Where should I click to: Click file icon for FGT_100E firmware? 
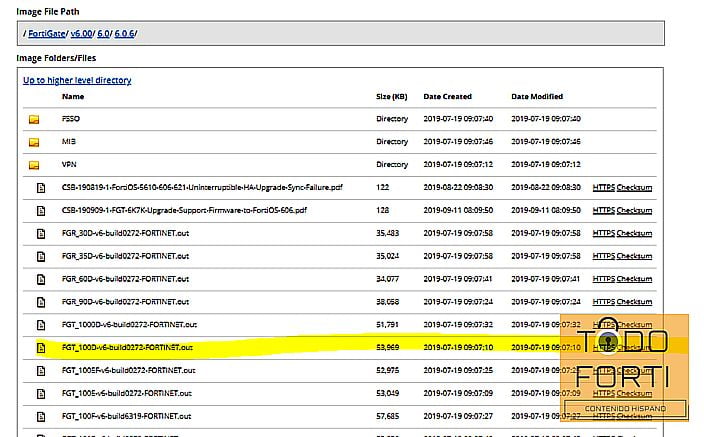coord(41,393)
